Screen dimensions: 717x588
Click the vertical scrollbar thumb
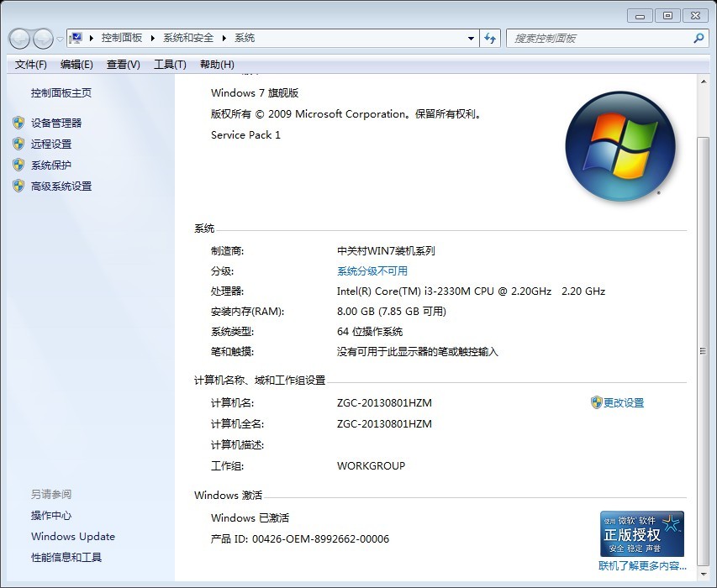tap(704, 351)
